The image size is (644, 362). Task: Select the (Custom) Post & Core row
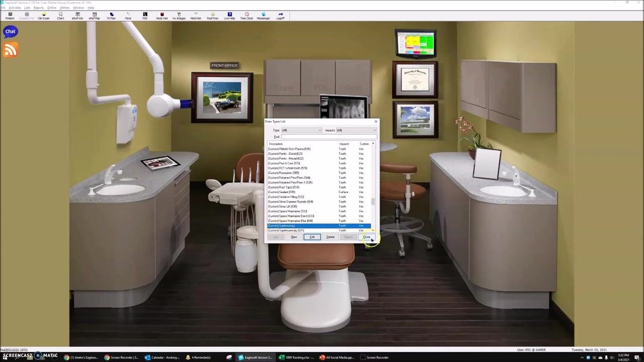click(x=319, y=163)
